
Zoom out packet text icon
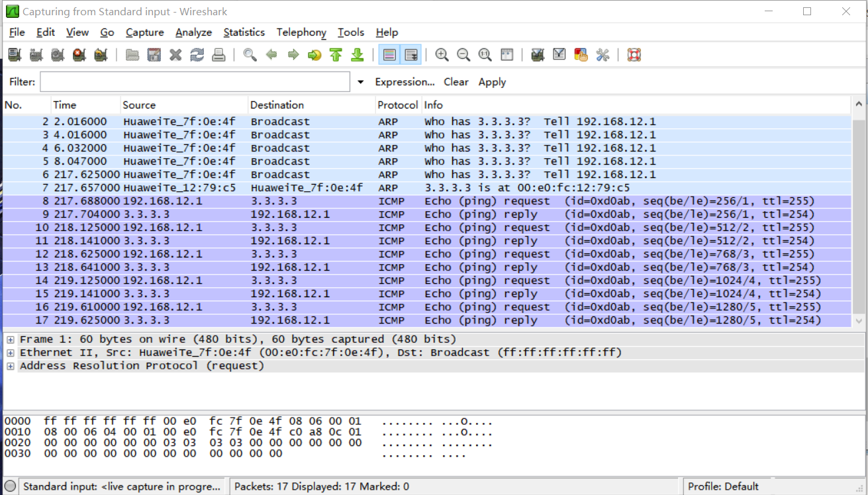(463, 55)
